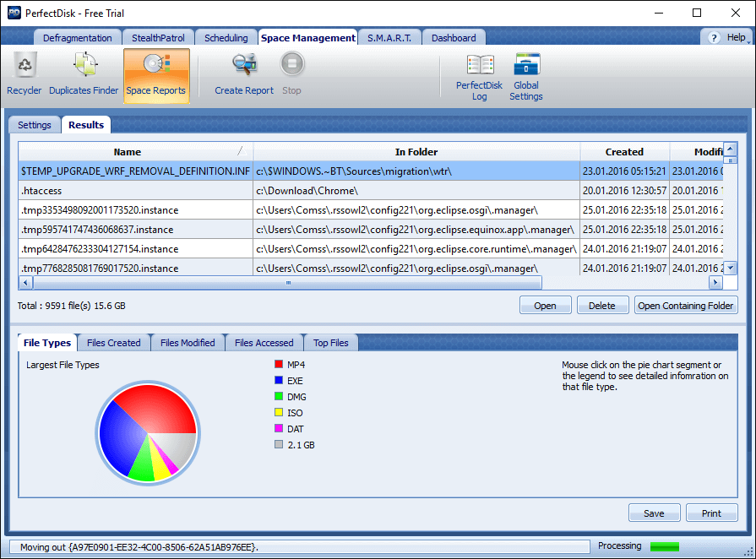Click the Stop button icon
The height and width of the screenshot is (559, 756).
point(291,64)
